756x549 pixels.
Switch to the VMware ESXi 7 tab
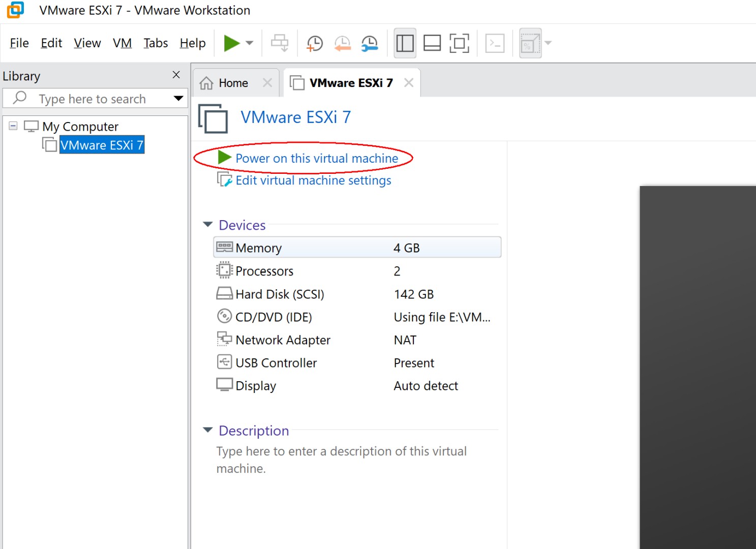coord(351,83)
